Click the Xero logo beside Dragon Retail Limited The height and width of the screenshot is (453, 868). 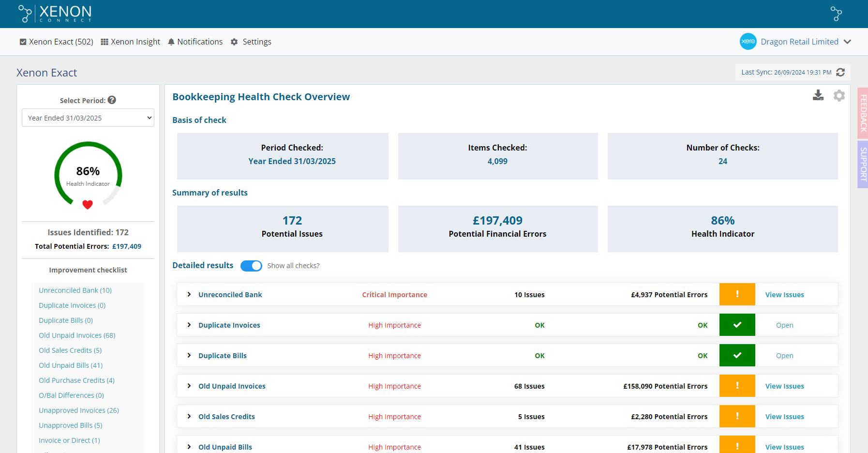click(748, 42)
